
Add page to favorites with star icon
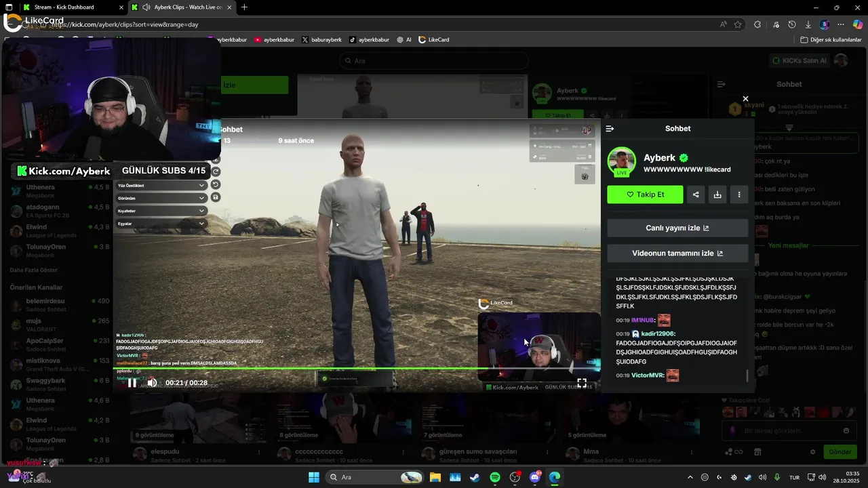pos(738,24)
